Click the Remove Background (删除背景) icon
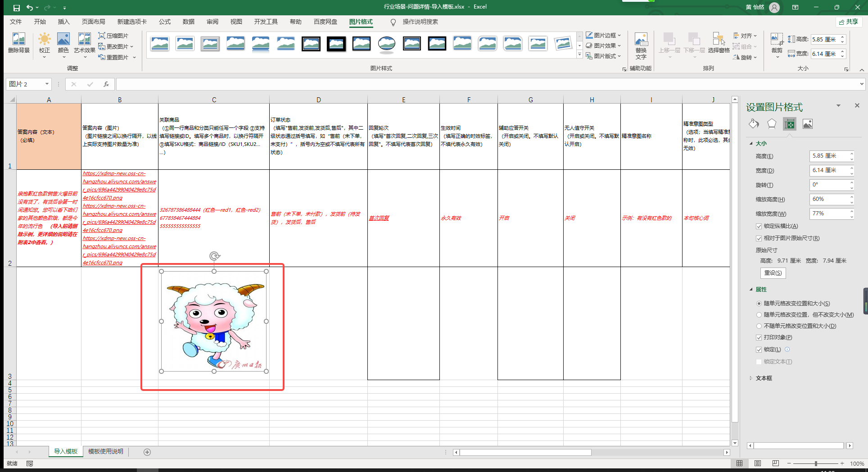 coord(19,44)
